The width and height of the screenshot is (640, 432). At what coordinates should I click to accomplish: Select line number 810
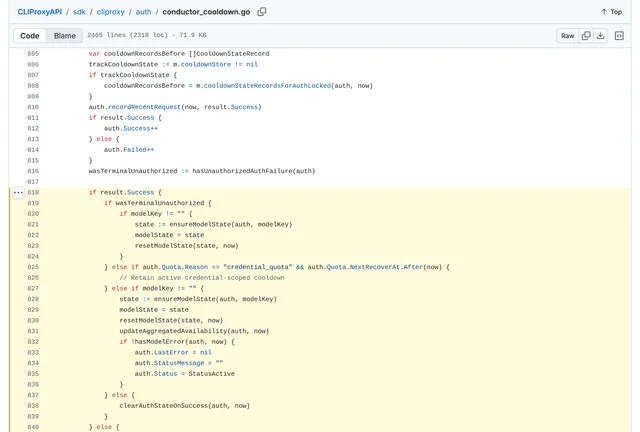coord(33,107)
